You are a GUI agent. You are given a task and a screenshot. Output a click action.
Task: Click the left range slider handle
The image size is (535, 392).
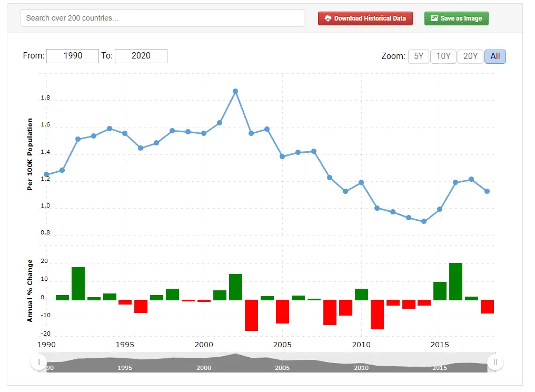pyautogui.click(x=38, y=362)
